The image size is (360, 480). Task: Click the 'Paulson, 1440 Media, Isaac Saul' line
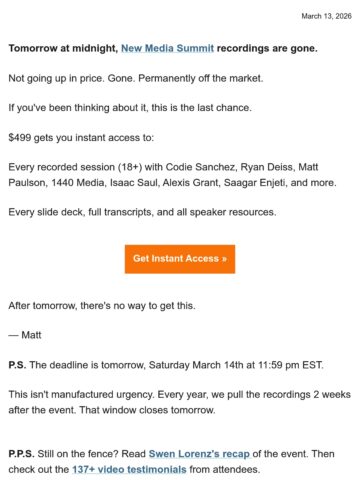pyautogui.click(x=172, y=183)
